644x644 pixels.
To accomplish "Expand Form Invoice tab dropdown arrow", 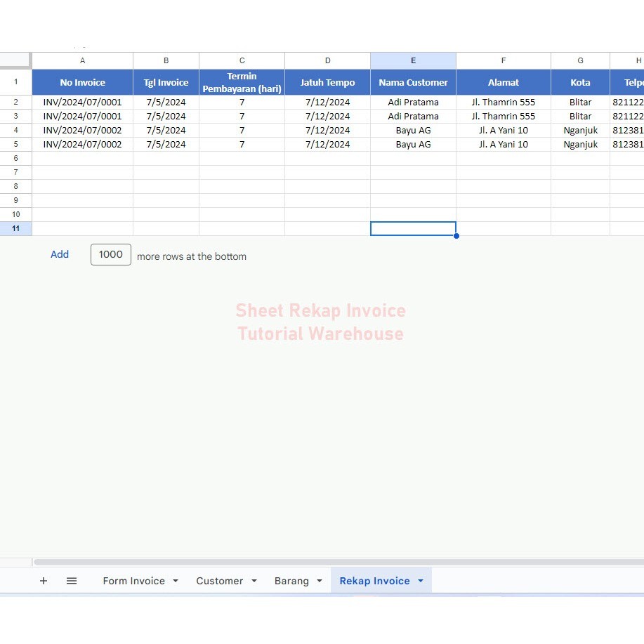I will point(176,581).
